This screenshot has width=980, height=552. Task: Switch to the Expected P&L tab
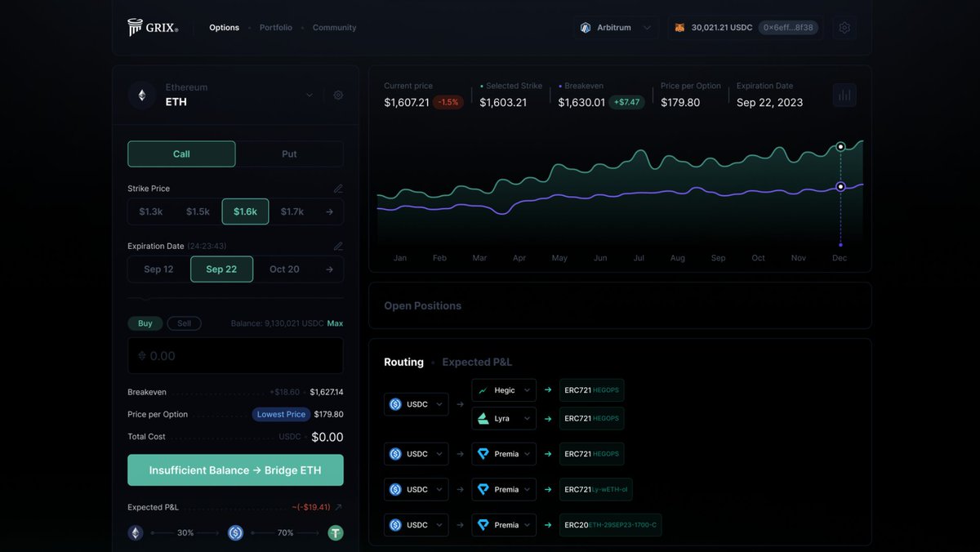pos(477,362)
